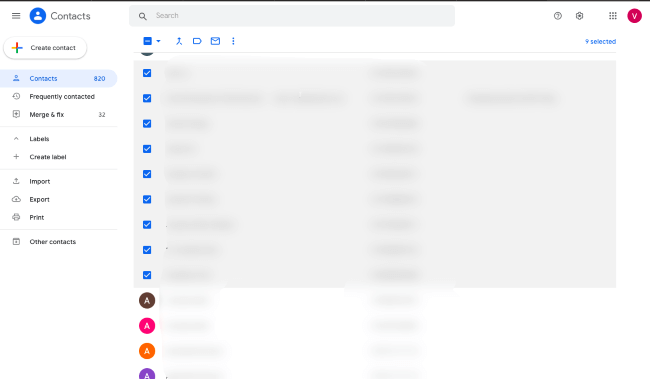Click the Import upload icon
The width and height of the screenshot is (650, 379).
click(x=16, y=181)
